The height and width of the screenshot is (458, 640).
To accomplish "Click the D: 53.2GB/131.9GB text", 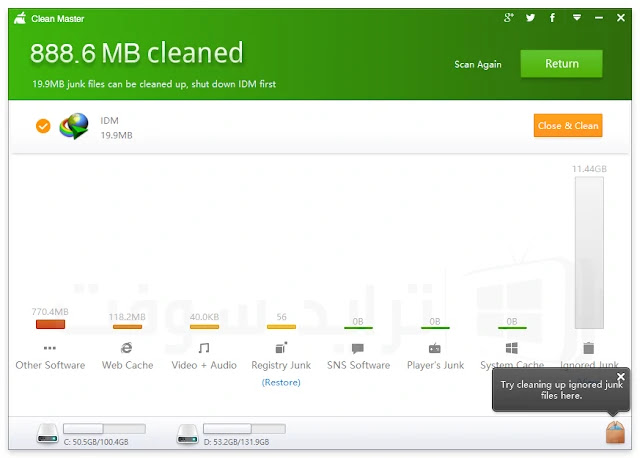I will pyautogui.click(x=236, y=442).
